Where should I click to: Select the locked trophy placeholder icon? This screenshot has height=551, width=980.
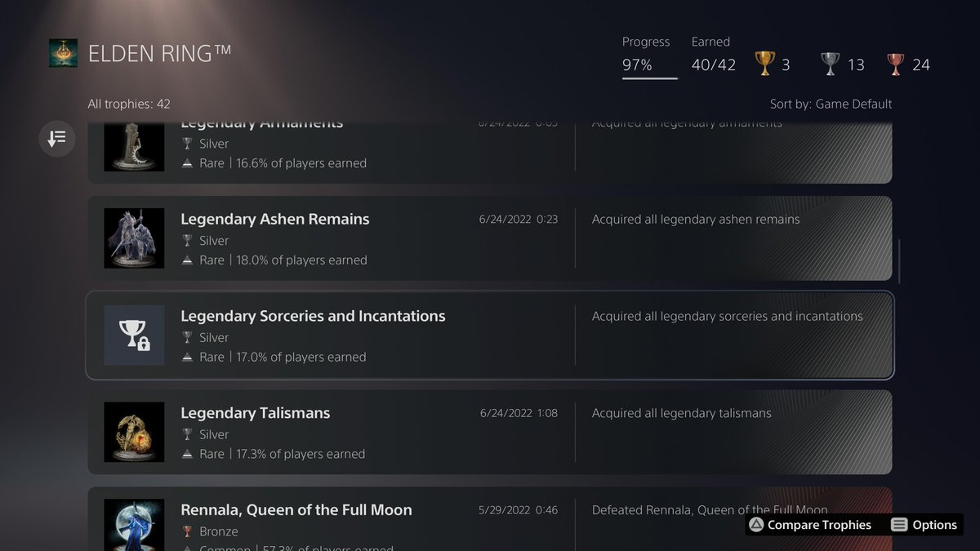134,335
